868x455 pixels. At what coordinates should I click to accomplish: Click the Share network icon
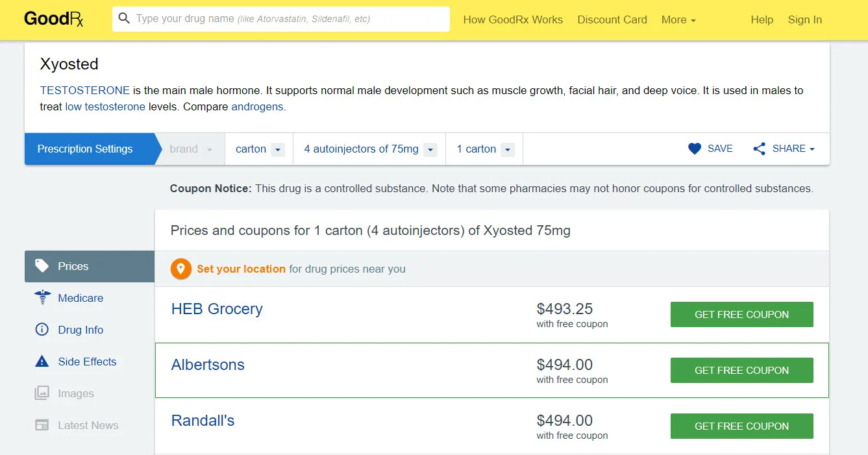(759, 149)
